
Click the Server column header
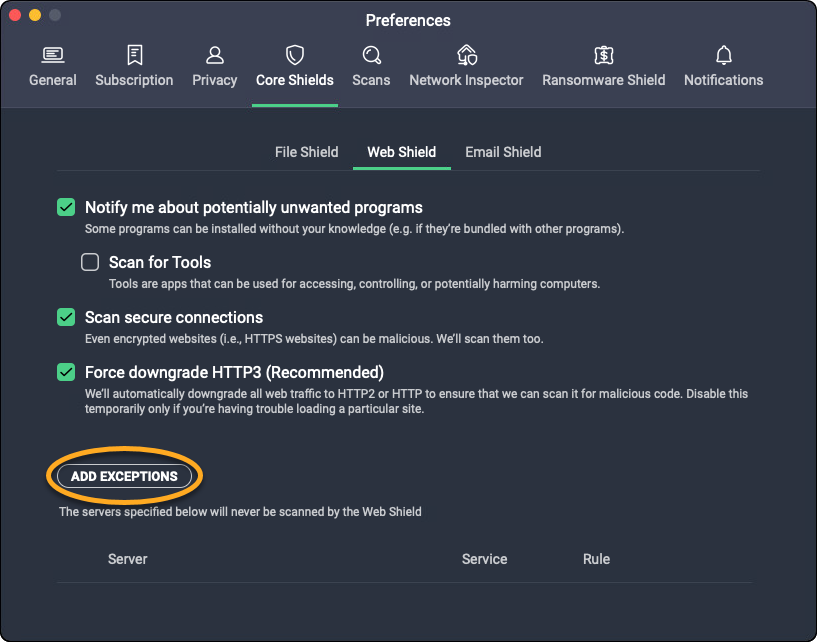pyautogui.click(x=128, y=559)
